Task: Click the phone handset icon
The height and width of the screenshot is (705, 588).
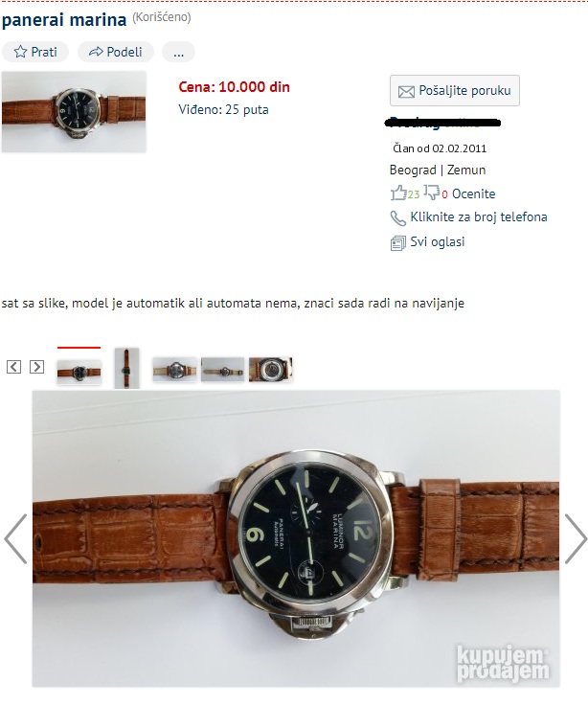Action: (x=397, y=218)
